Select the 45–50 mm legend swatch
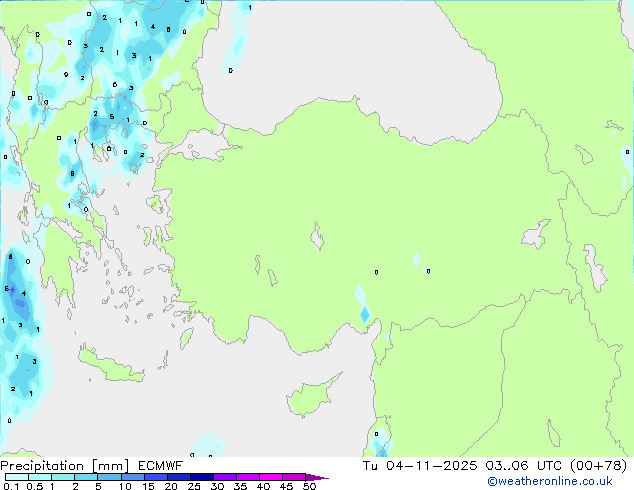 pyautogui.click(x=294, y=477)
